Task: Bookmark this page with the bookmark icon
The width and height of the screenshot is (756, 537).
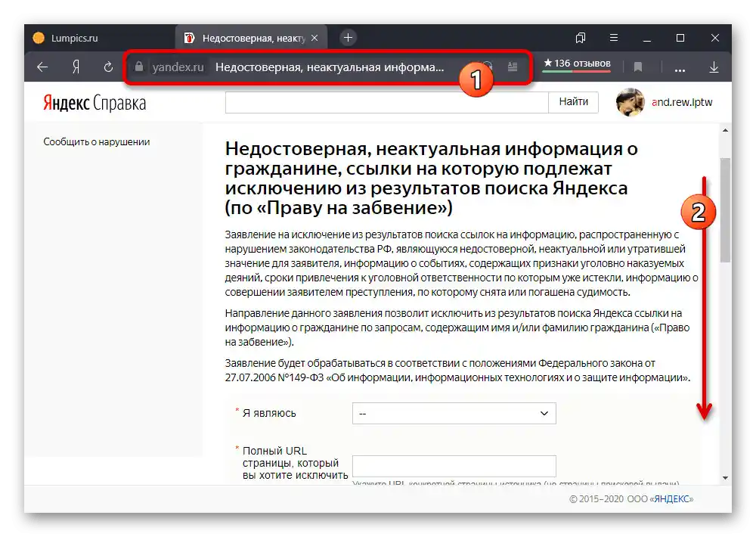Action: tap(638, 67)
